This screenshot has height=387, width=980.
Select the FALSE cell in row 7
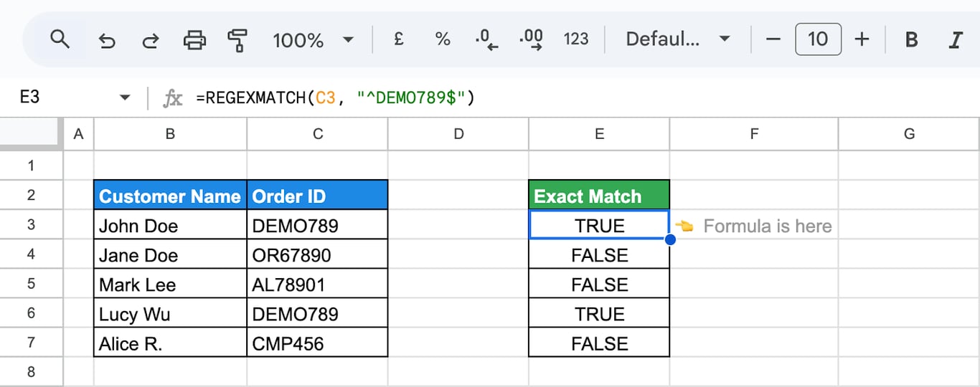599,343
